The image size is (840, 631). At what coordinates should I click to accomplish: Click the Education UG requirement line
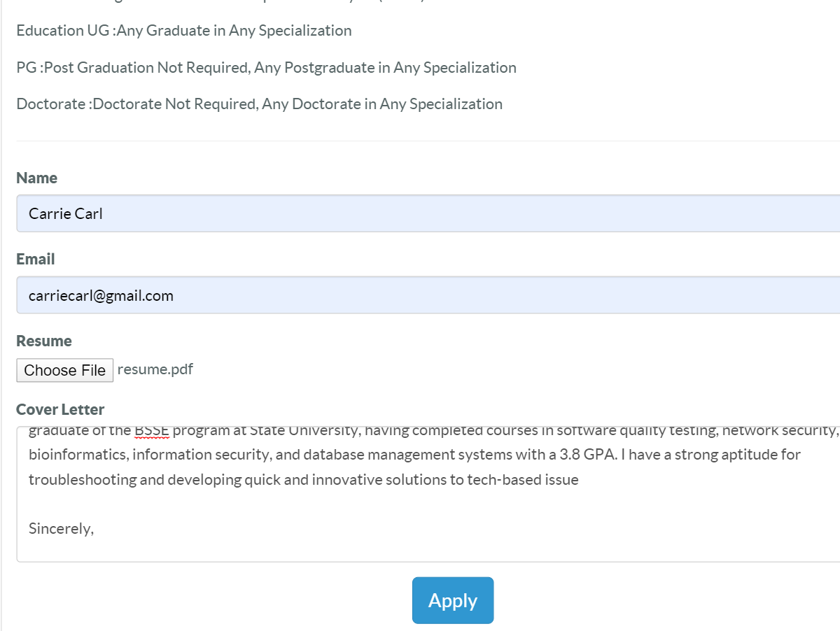click(x=184, y=31)
